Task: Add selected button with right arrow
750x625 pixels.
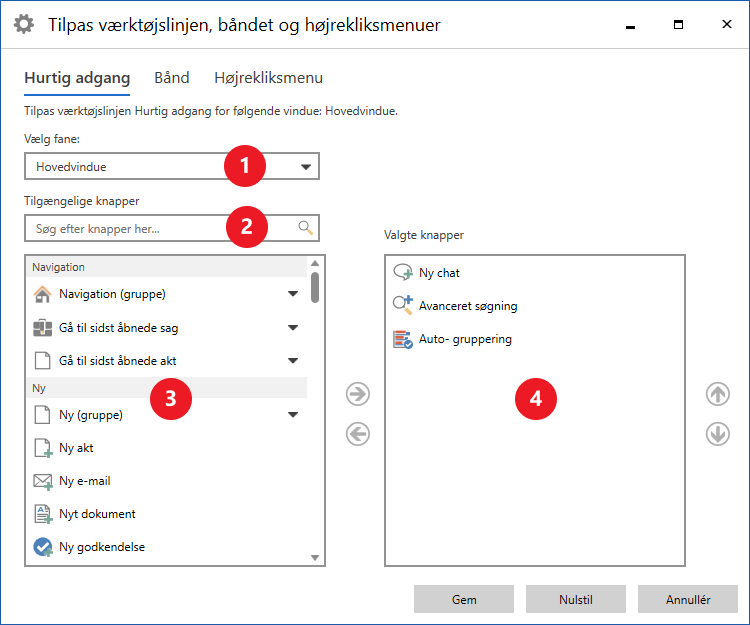Action: 358,394
